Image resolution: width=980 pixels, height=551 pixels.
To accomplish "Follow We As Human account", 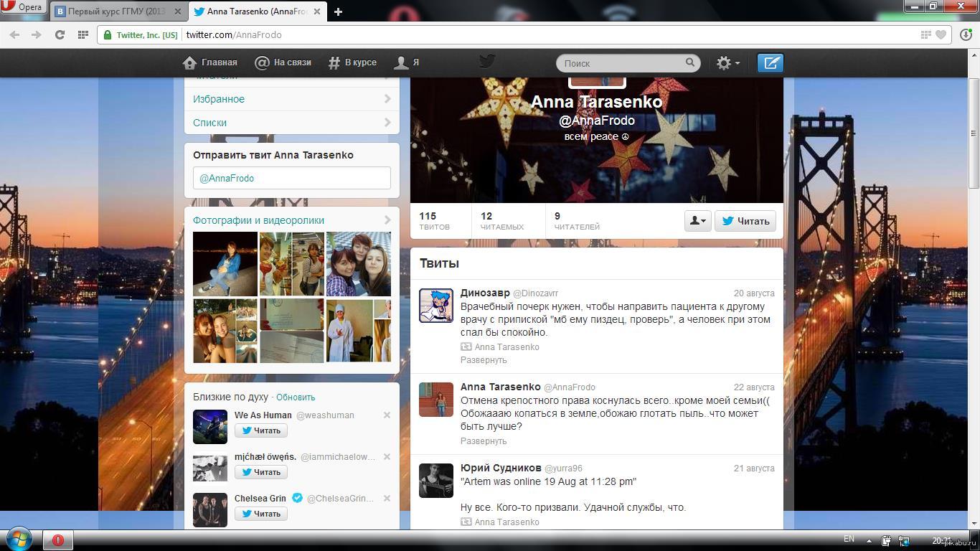I will [x=261, y=430].
